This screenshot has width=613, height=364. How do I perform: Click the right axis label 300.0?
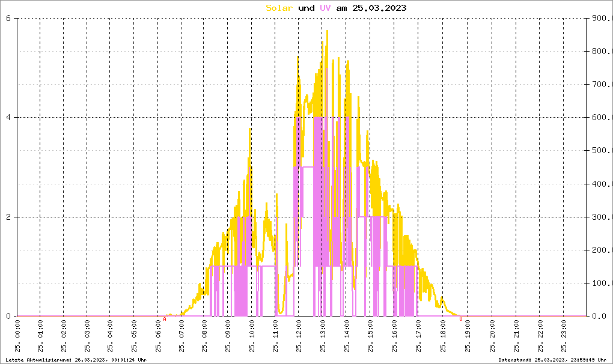[x=602, y=217]
